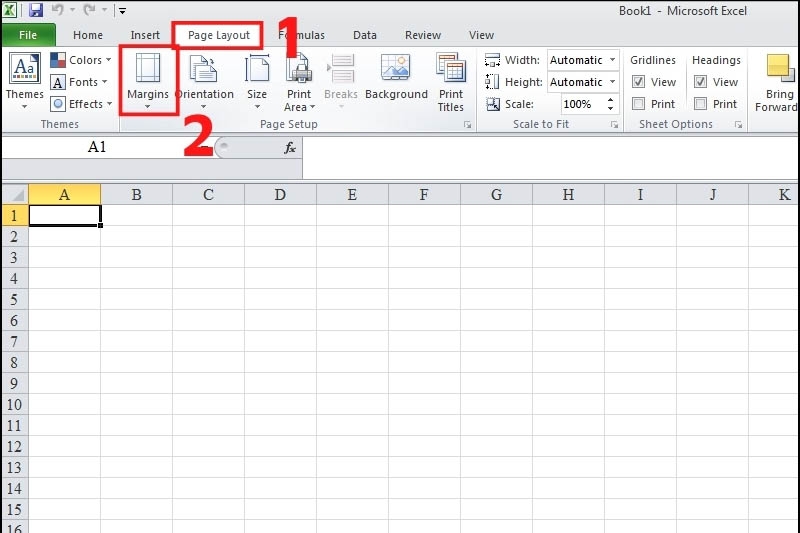Open the Sheet Options dialog launcher

[738, 124]
